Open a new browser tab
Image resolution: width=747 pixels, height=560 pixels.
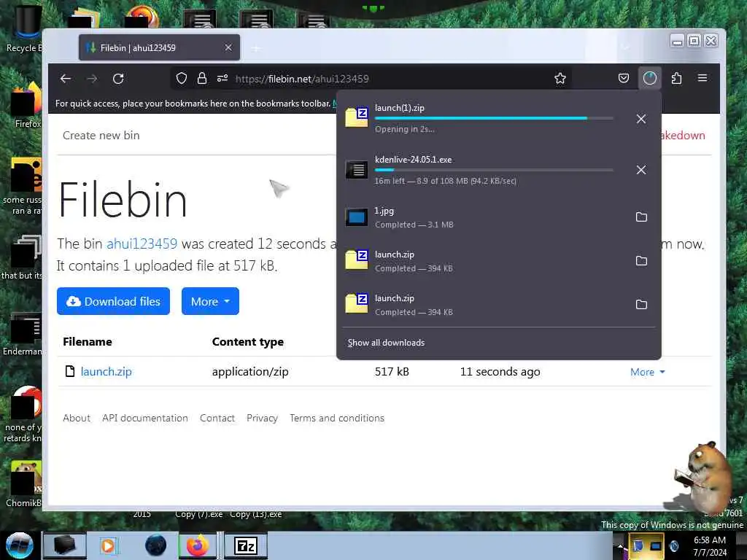click(x=256, y=48)
